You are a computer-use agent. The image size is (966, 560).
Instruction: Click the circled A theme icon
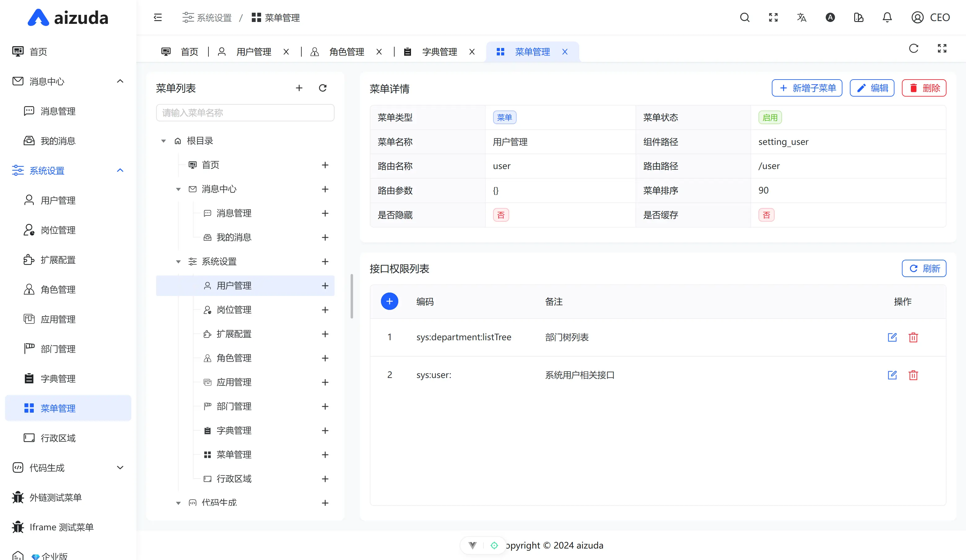click(830, 18)
